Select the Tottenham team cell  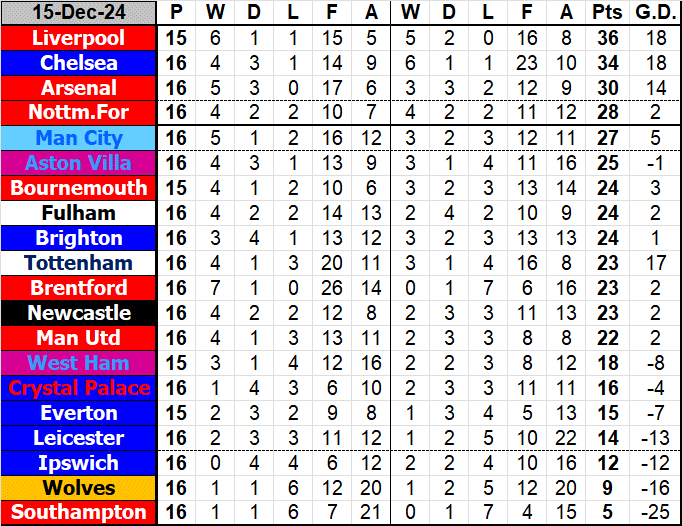pyautogui.click(x=79, y=263)
